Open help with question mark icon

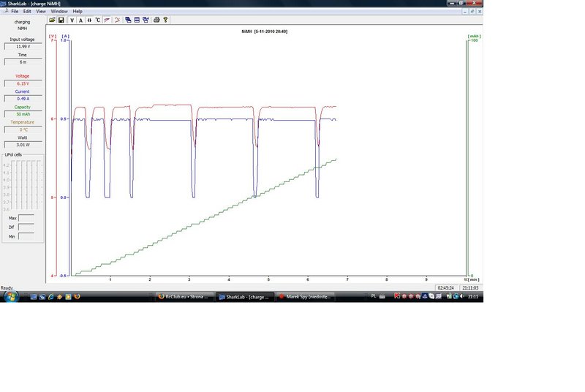tap(165, 20)
